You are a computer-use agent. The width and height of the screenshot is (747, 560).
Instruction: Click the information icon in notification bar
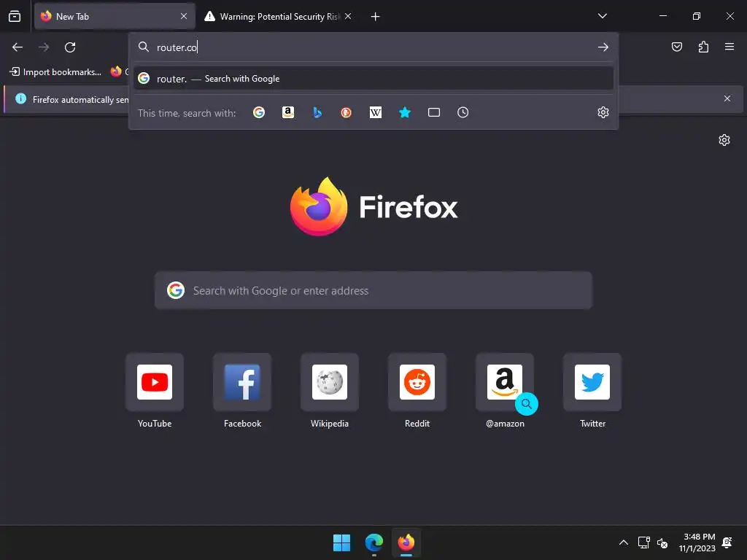click(20, 98)
